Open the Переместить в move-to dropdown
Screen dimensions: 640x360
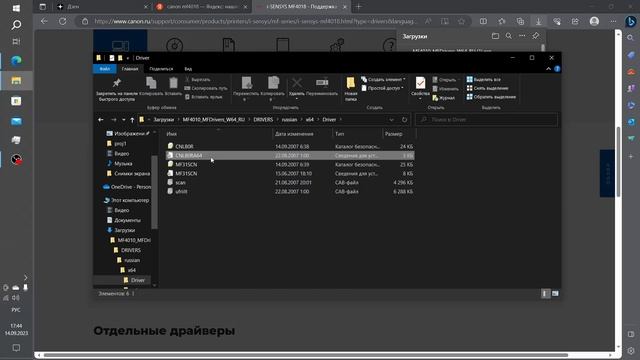(246, 89)
